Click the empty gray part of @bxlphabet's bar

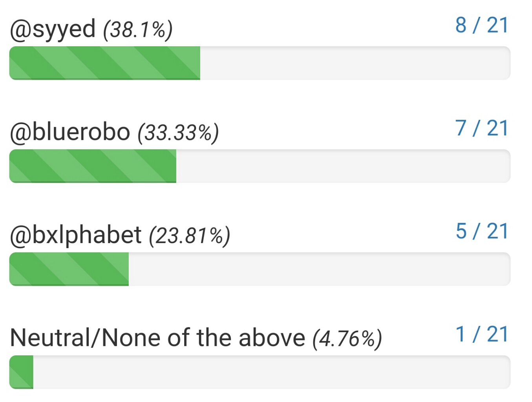319,269
